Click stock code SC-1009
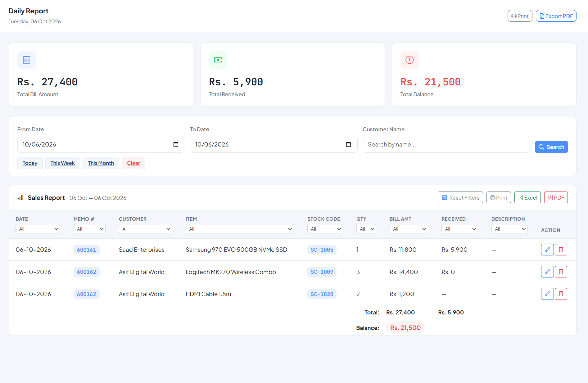The width and height of the screenshot is (588, 383). 322,272
